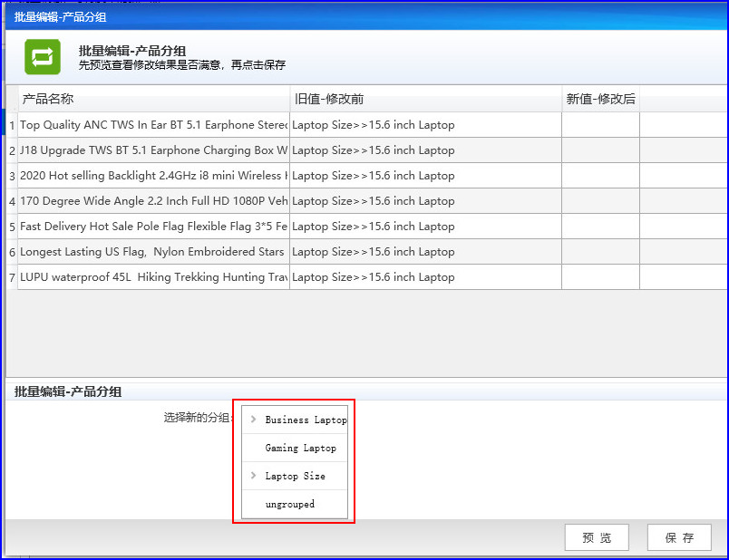This screenshot has height=560, width=729.
Task: Click the 新值-修改后 column header
Action: (x=600, y=99)
